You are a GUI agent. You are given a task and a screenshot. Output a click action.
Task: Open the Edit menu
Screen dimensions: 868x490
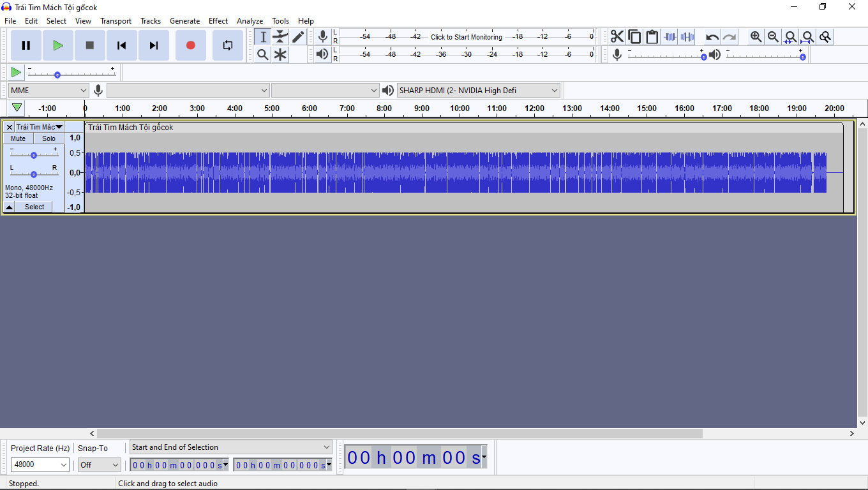[x=31, y=20]
